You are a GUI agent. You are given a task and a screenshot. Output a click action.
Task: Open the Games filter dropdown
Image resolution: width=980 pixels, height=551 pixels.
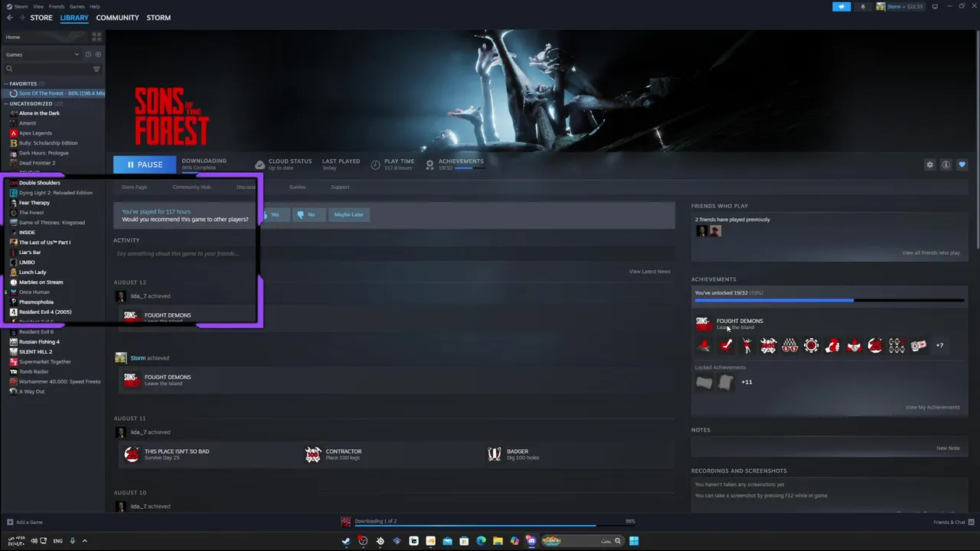coord(42,54)
